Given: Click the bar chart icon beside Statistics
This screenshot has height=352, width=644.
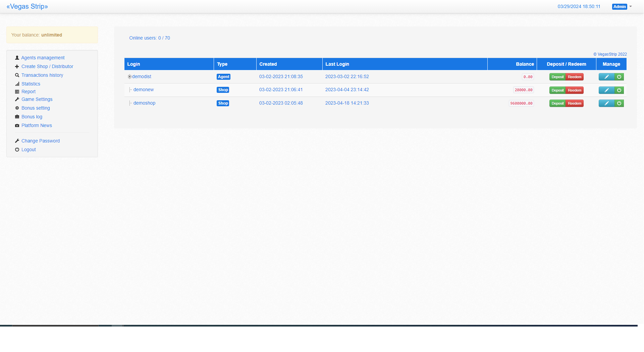Looking at the screenshot, I should coord(17,84).
